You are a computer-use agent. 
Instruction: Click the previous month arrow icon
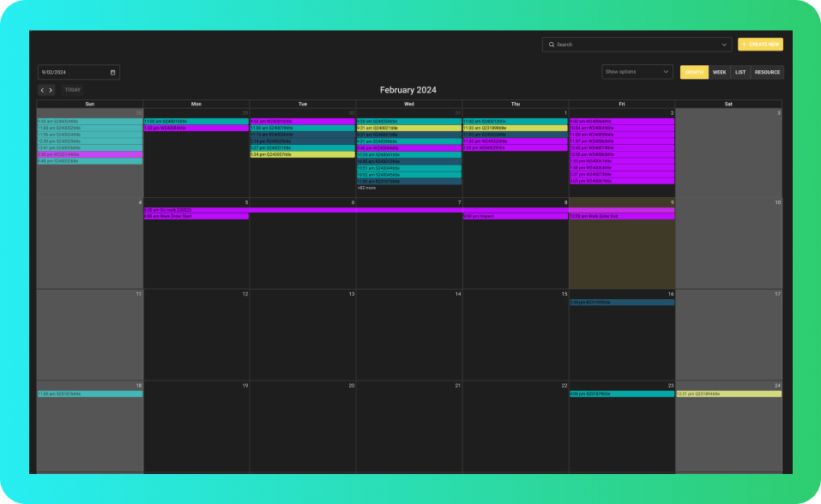point(42,90)
